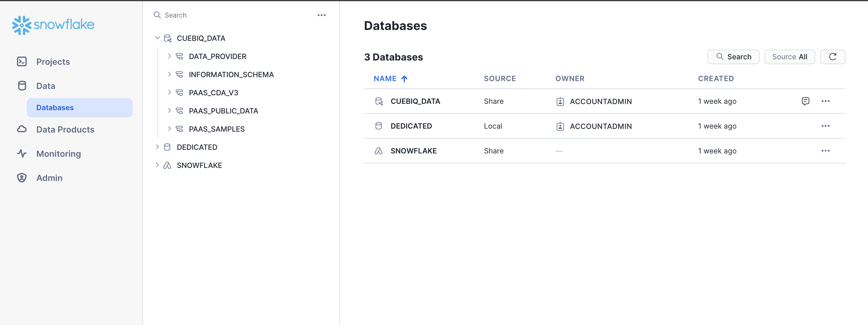This screenshot has width=868, height=325.
Task: Open the ellipsis menu for SNOWFLAKE database
Action: point(826,150)
